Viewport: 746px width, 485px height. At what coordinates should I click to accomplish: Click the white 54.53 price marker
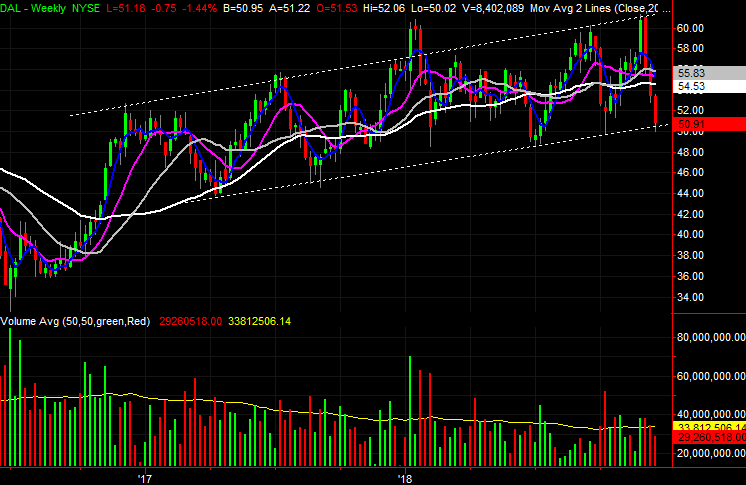coord(709,86)
